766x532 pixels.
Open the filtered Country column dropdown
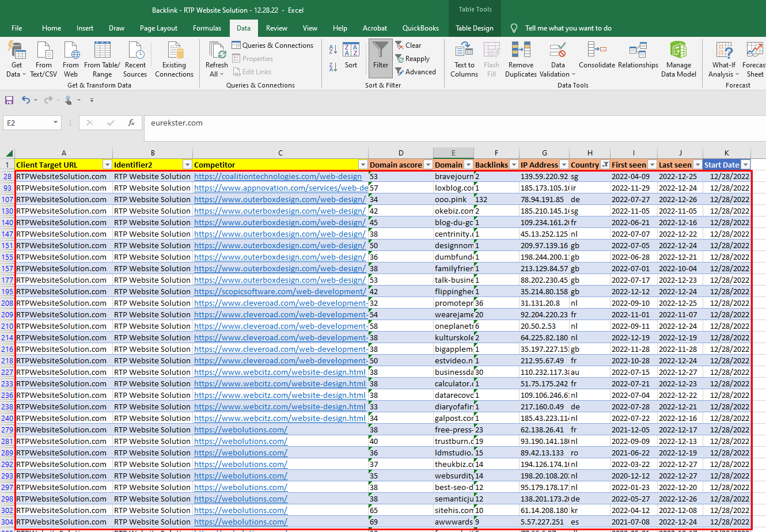[605, 165]
